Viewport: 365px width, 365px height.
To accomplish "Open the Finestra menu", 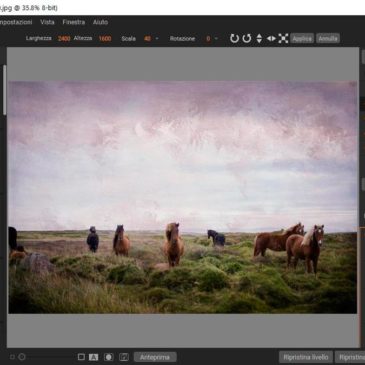I will point(74,22).
